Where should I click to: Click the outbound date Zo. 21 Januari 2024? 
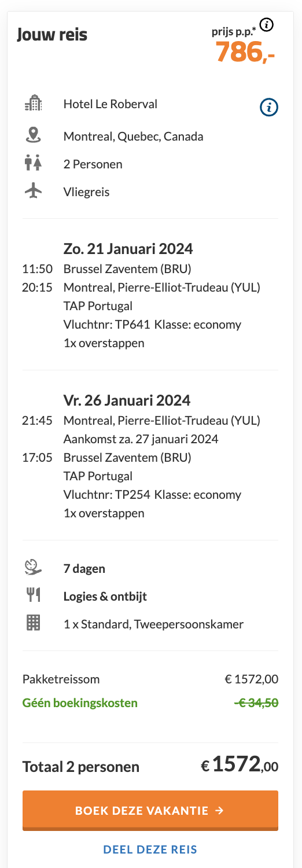coord(128,249)
